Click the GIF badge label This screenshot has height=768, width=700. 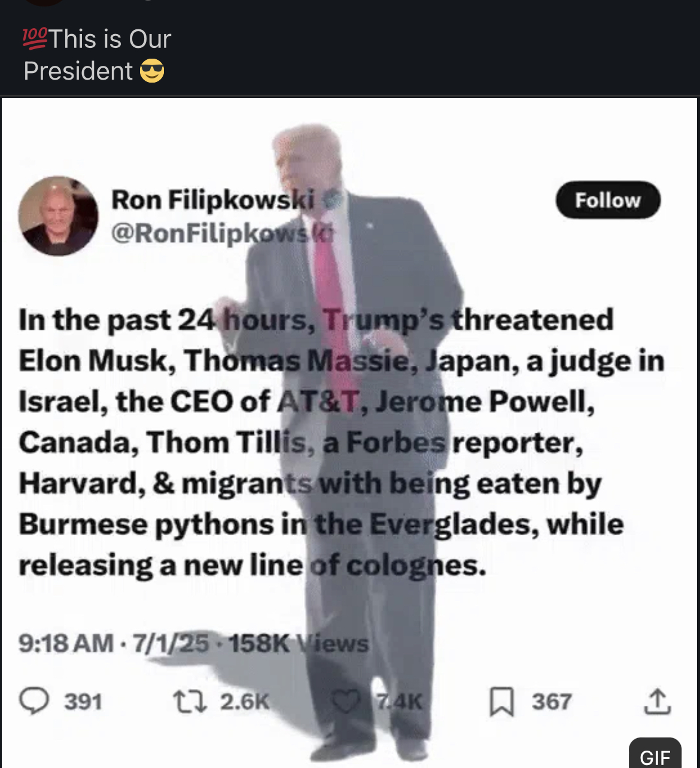pyautogui.click(x=655, y=757)
